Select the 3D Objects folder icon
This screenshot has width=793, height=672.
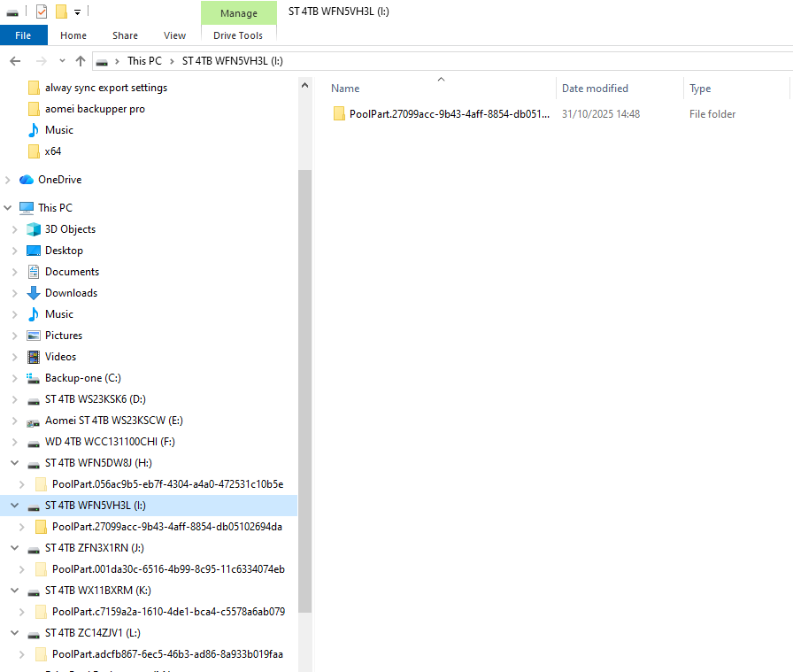(34, 229)
